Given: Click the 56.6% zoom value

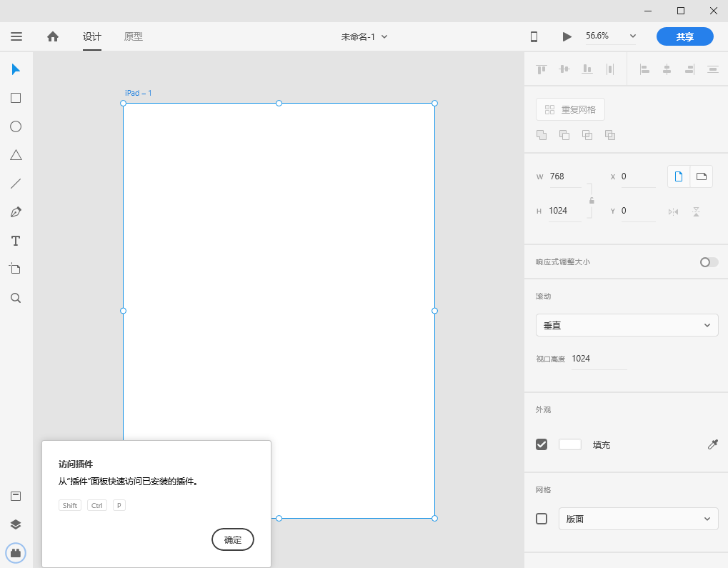Looking at the screenshot, I should point(597,36).
